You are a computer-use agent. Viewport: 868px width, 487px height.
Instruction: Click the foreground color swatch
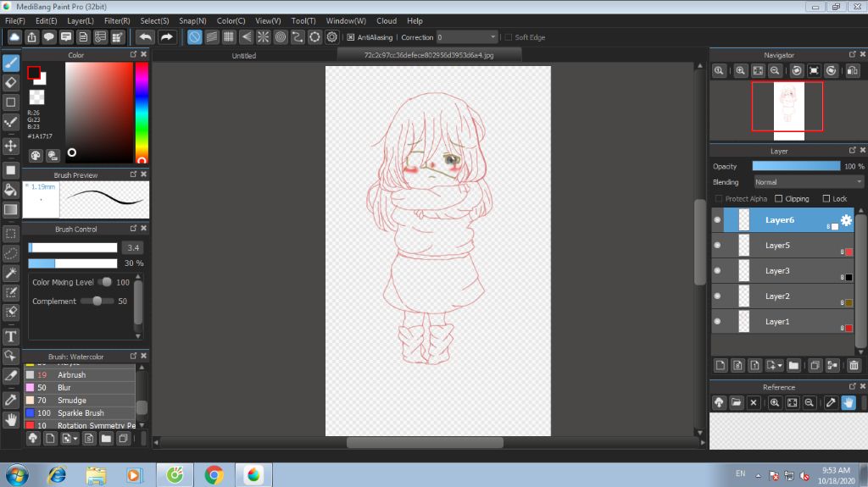click(34, 73)
